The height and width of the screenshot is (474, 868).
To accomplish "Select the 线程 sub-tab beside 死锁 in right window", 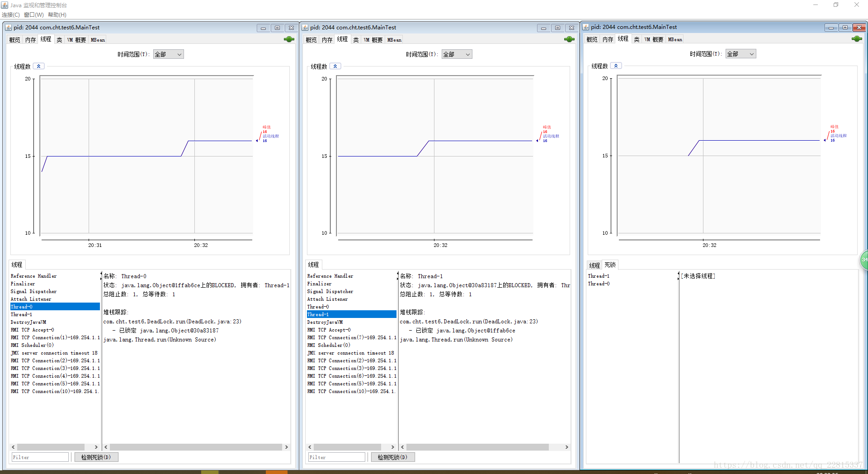I will point(594,265).
